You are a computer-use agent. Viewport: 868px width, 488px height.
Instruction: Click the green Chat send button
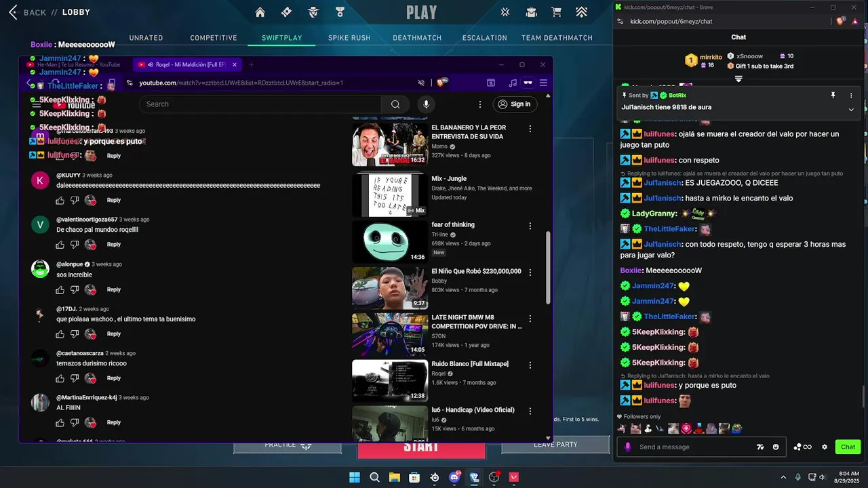tap(848, 447)
